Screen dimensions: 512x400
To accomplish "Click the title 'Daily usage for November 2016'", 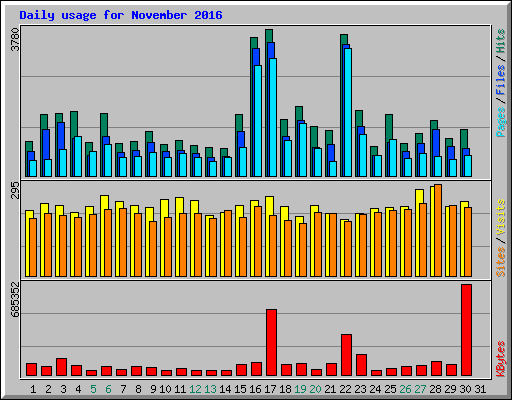I will click(121, 15).
